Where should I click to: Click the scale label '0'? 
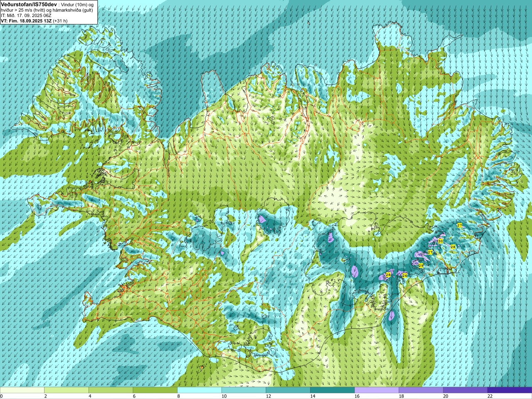coord(1,396)
